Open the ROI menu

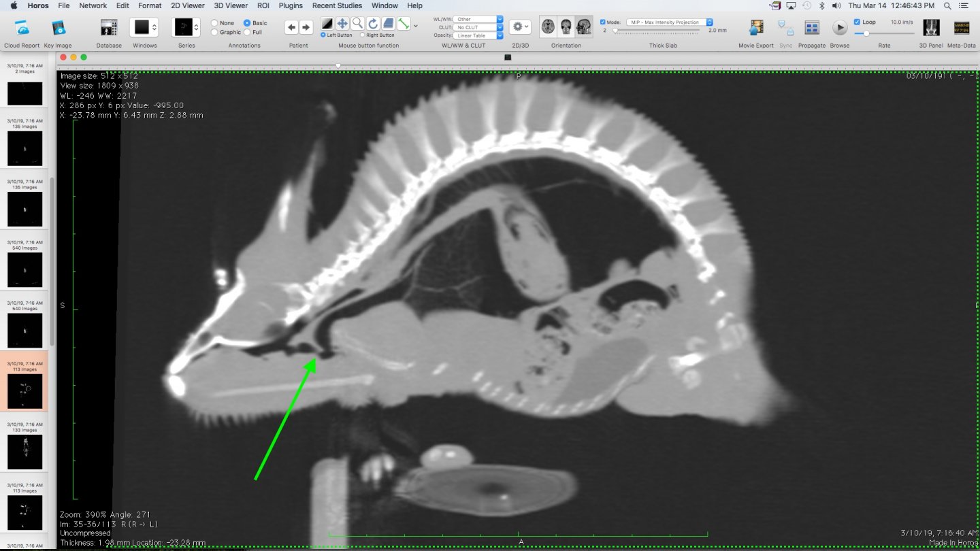[x=263, y=5]
